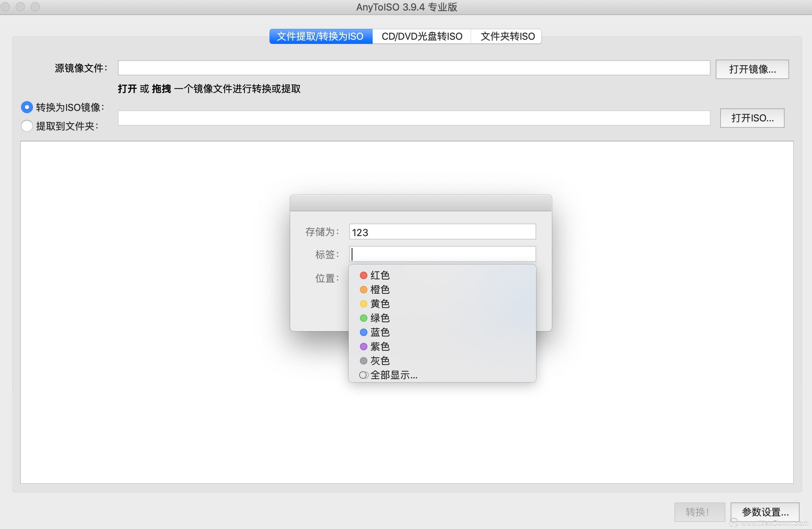
Task: Choose the 红色 tag
Action: [x=442, y=275]
